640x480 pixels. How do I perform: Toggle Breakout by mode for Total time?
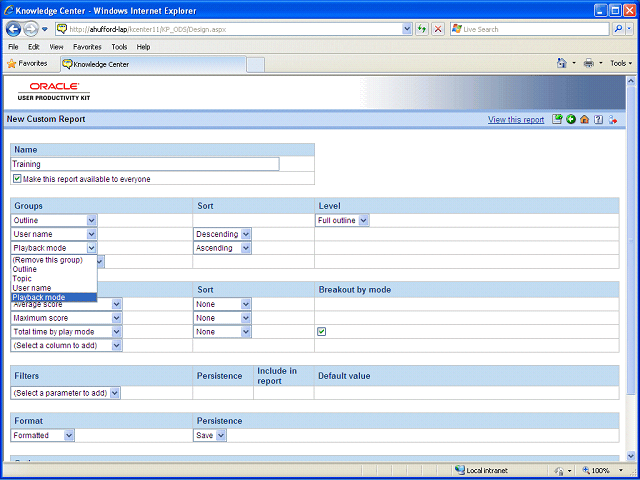(322, 332)
